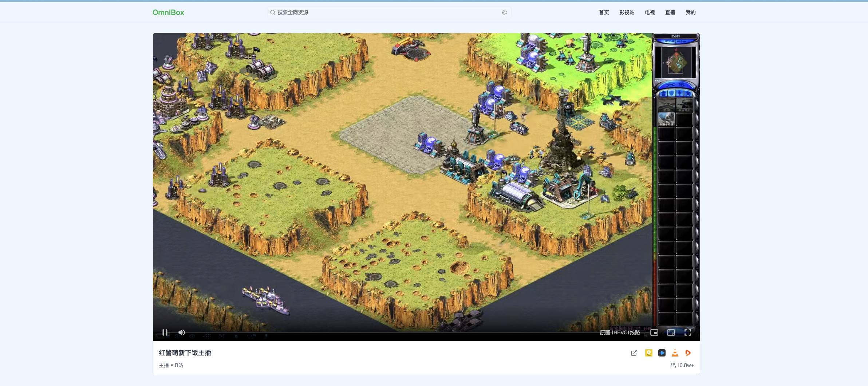Open the 直播 navigation item
The width and height of the screenshot is (868, 386).
tap(670, 12)
